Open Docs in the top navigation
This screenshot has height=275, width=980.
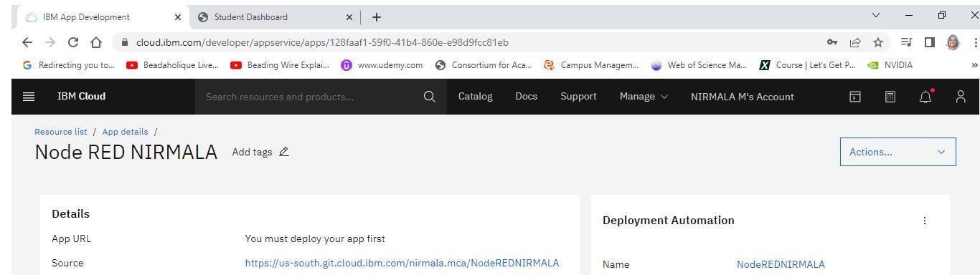click(x=526, y=97)
